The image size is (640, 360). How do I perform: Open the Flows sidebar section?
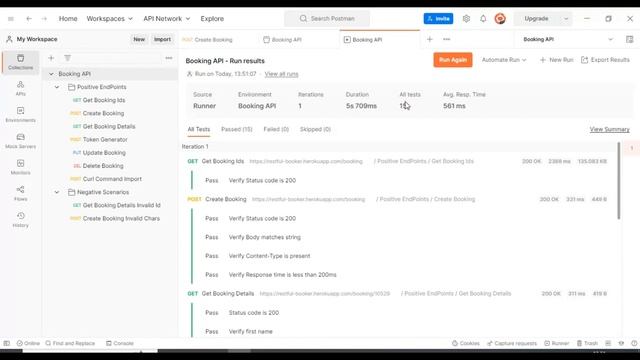coord(20,193)
